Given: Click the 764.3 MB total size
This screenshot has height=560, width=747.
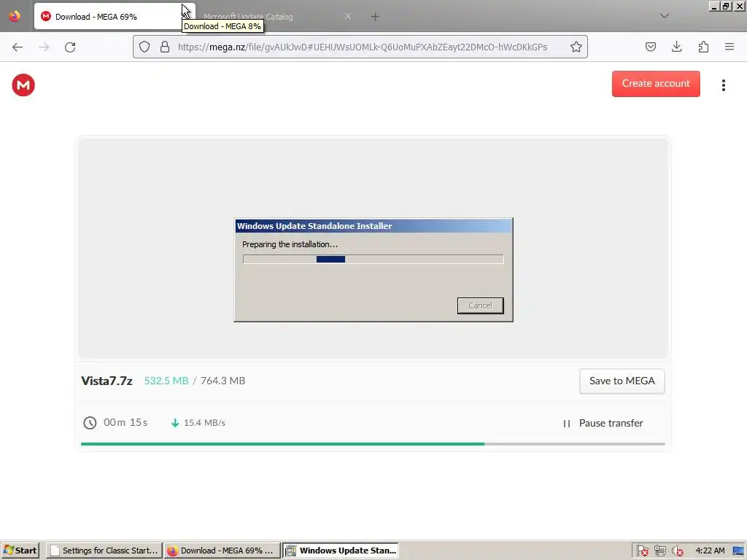Looking at the screenshot, I should (x=223, y=381).
